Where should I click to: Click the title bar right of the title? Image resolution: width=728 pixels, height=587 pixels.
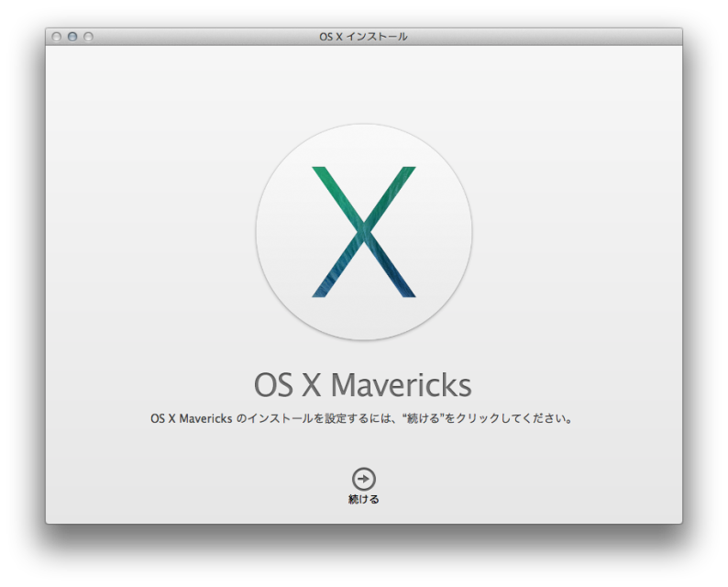click(x=550, y=37)
